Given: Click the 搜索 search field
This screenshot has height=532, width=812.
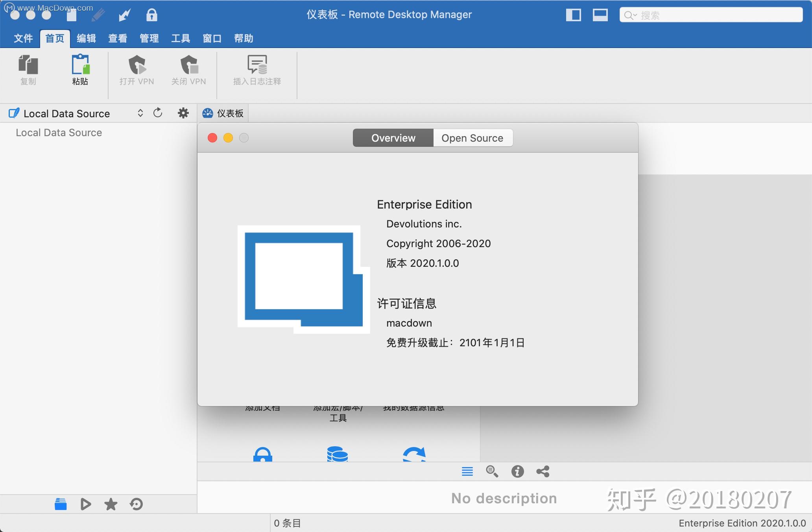Looking at the screenshot, I should pos(711,15).
